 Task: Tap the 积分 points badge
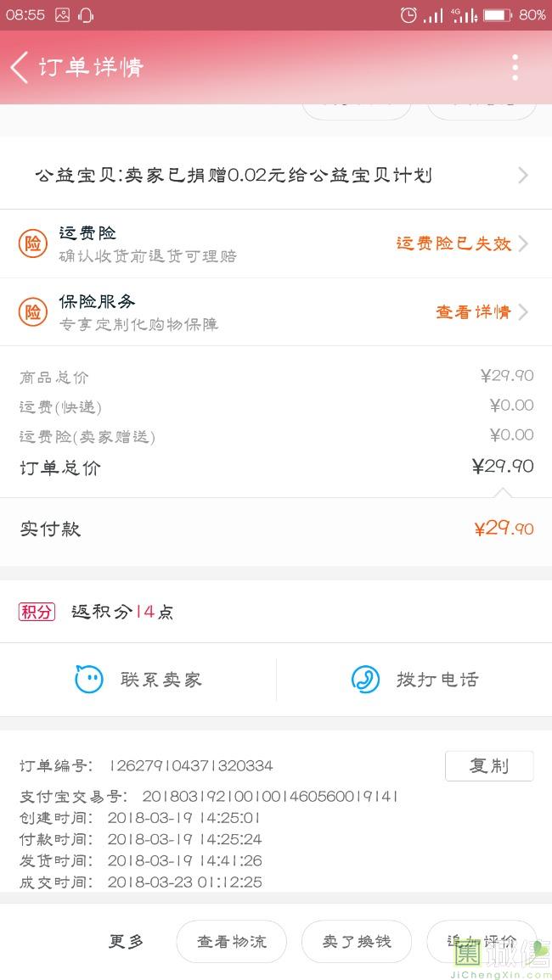(37, 612)
